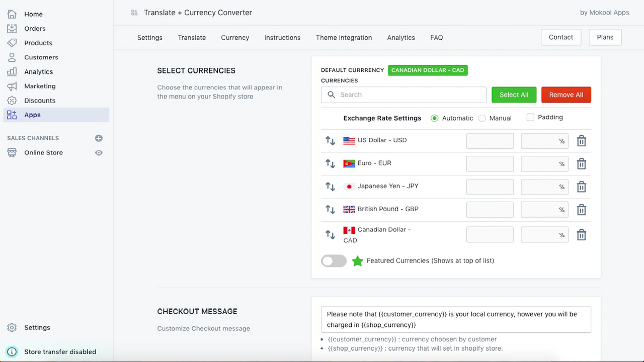Toggle the Featured Currencies switch
The height and width of the screenshot is (362, 644).
(x=334, y=261)
